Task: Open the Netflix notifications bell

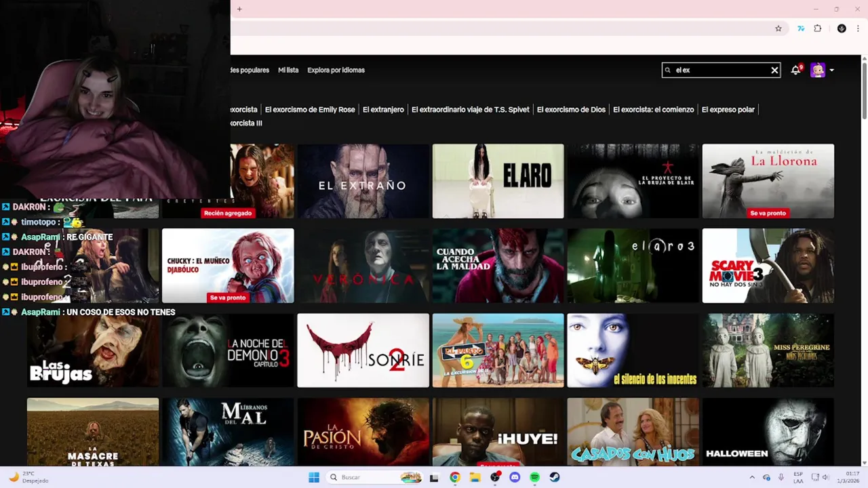Action: [796, 70]
